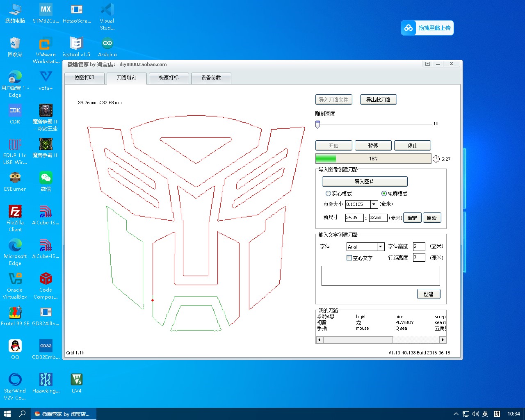The height and width of the screenshot is (420, 525).
Task: Expand the 点距大小 dropdown
Action: pos(374,204)
